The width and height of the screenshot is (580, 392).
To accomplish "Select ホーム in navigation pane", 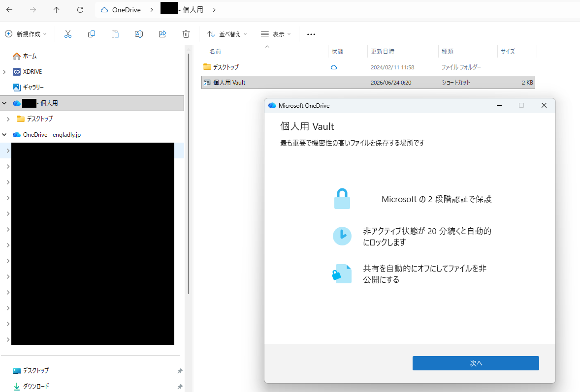I will point(30,56).
